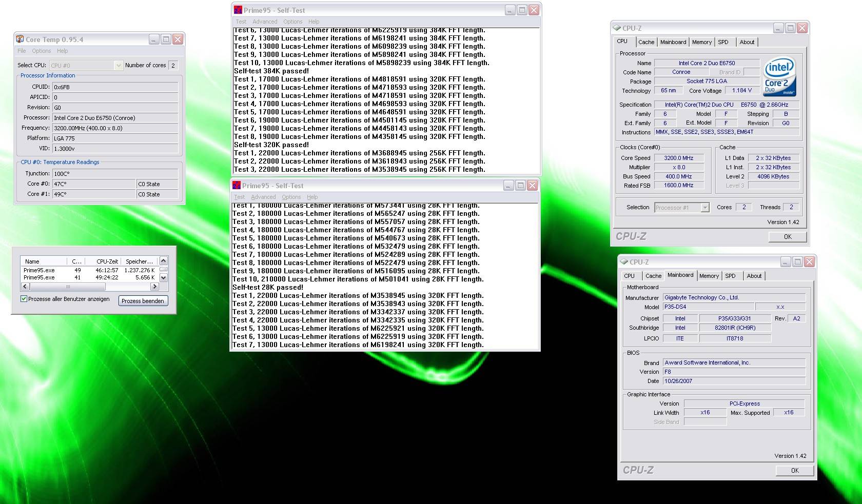Click the upper Prime95 window title icon
862x504 pixels.
click(238, 10)
